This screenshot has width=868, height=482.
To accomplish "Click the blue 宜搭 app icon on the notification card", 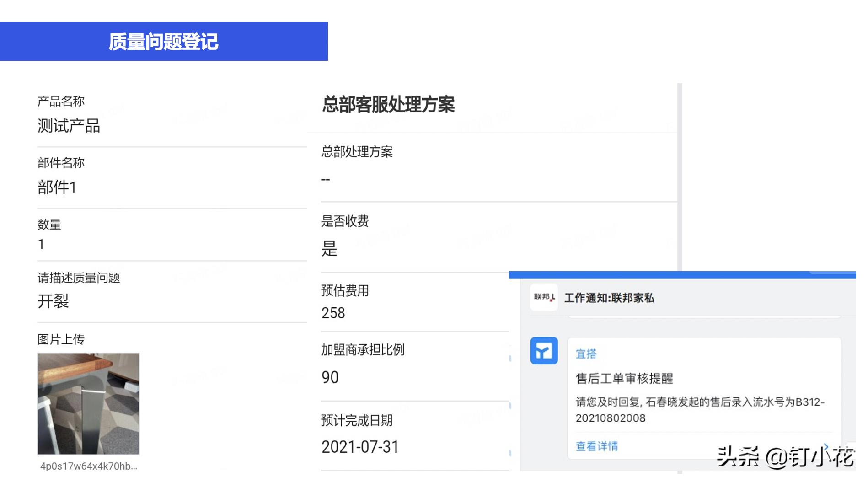I will [543, 351].
